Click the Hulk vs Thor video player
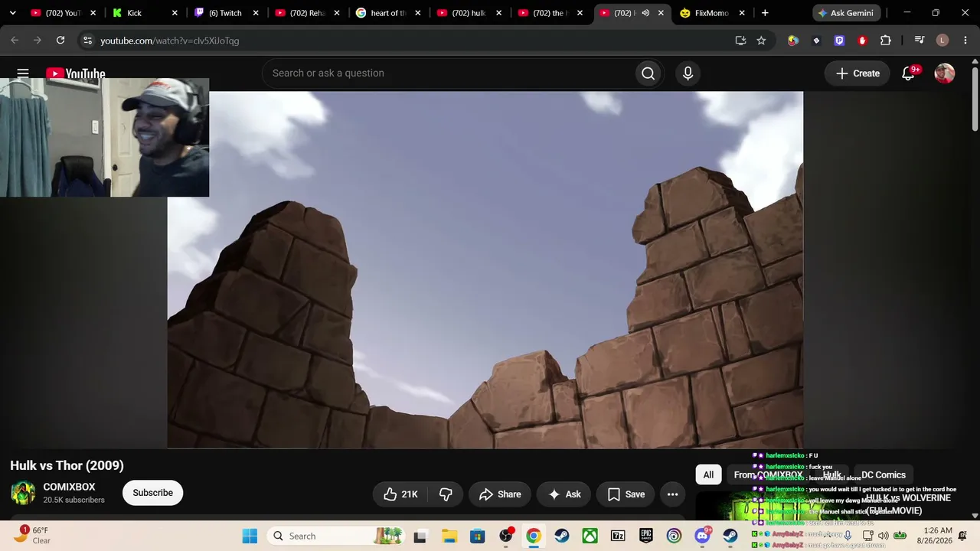Image resolution: width=980 pixels, height=551 pixels. [x=485, y=269]
